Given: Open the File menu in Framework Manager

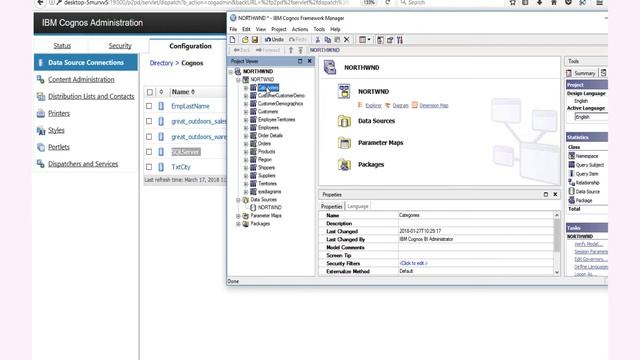Looking at the screenshot, I should pyautogui.click(x=233, y=29).
